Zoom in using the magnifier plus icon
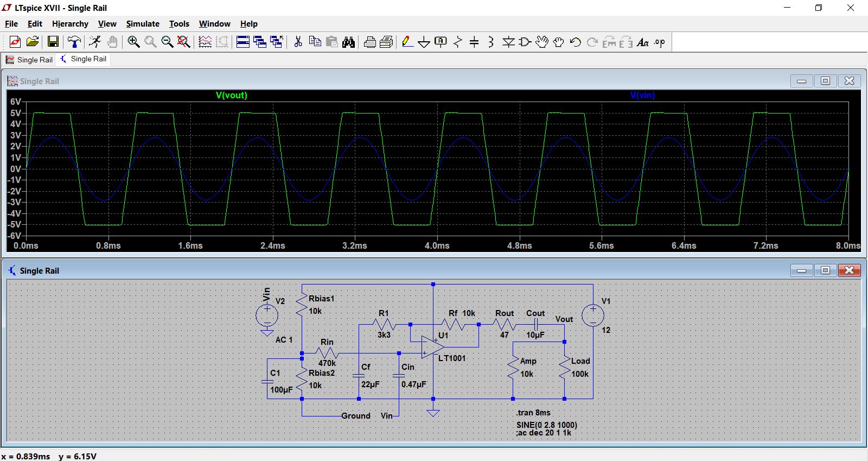868x461 pixels. 133,42
